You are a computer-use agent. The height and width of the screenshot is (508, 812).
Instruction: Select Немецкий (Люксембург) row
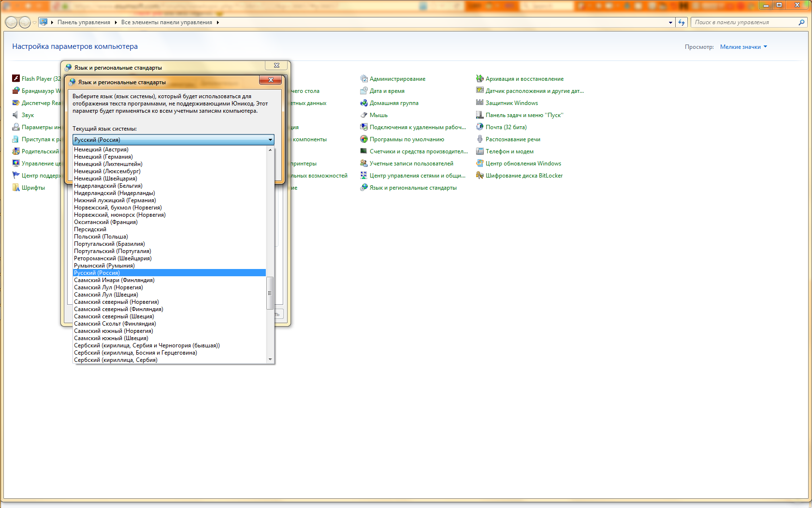pyautogui.click(x=169, y=171)
